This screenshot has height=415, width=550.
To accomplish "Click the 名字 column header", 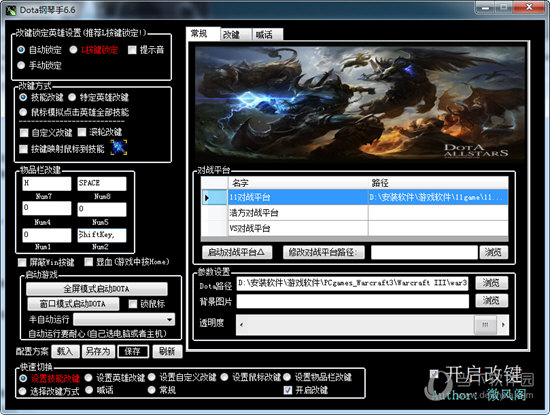I will (298, 183).
